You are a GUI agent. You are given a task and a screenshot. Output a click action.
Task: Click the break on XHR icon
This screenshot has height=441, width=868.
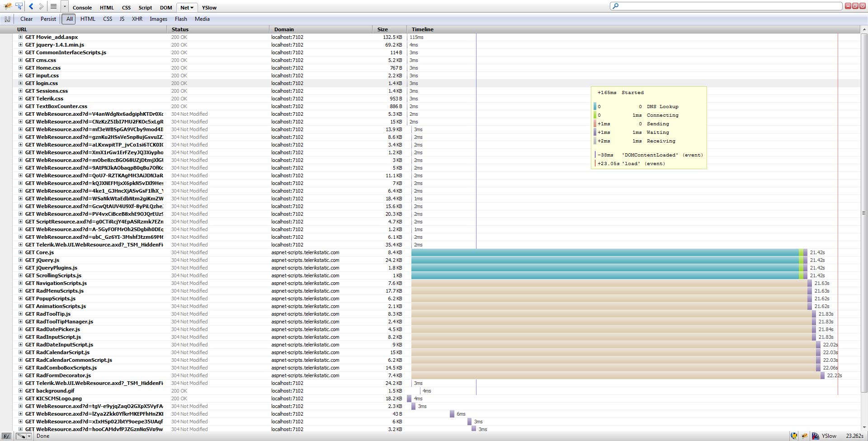pos(7,19)
